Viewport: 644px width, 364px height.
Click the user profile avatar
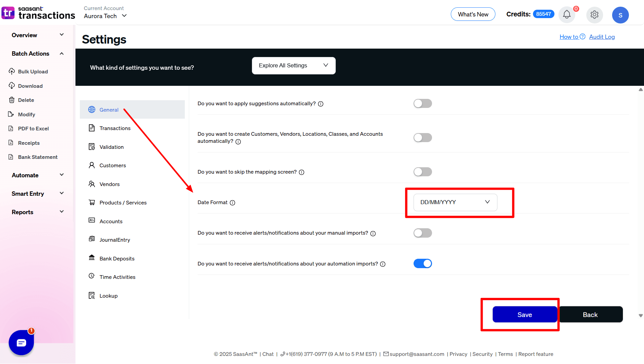coord(620,15)
